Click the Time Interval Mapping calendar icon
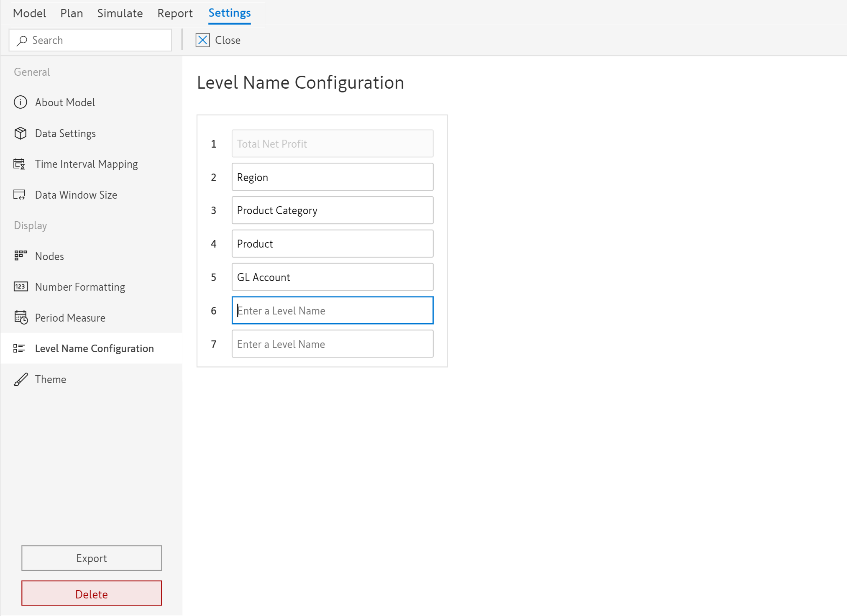The height and width of the screenshot is (616, 847). (x=20, y=164)
